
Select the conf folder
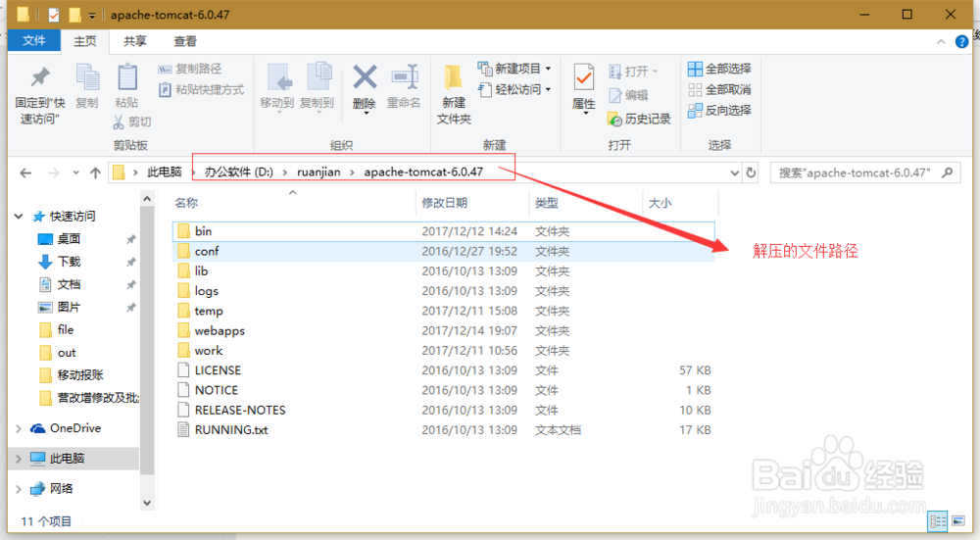tap(443, 251)
